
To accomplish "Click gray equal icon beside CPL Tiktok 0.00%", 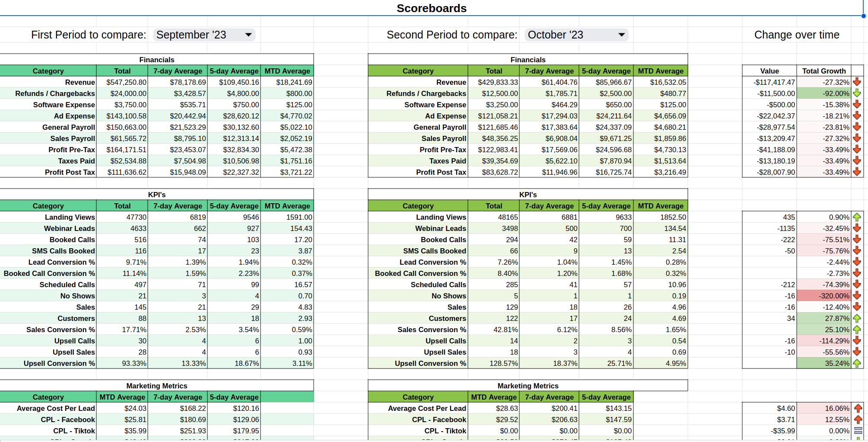I will click(x=858, y=431).
